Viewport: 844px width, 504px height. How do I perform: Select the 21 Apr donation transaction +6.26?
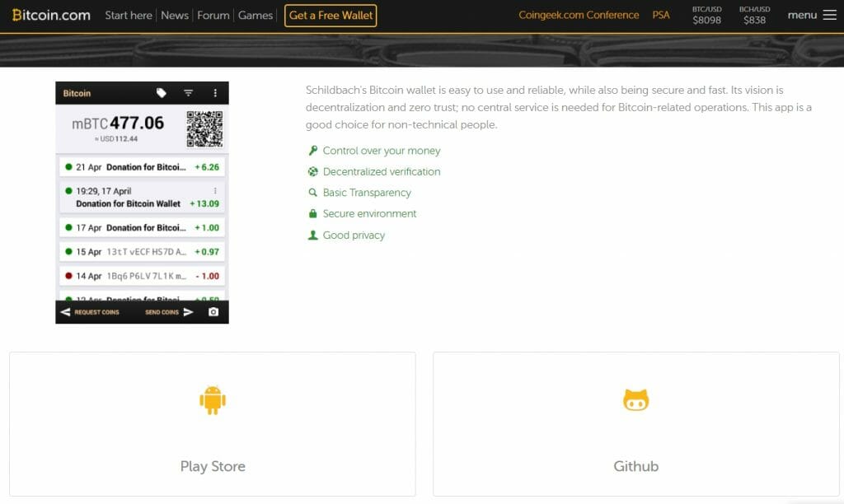[x=142, y=167]
